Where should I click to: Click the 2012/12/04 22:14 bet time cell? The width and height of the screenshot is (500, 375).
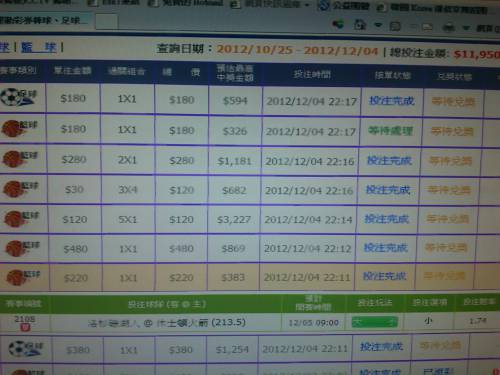(x=308, y=220)
